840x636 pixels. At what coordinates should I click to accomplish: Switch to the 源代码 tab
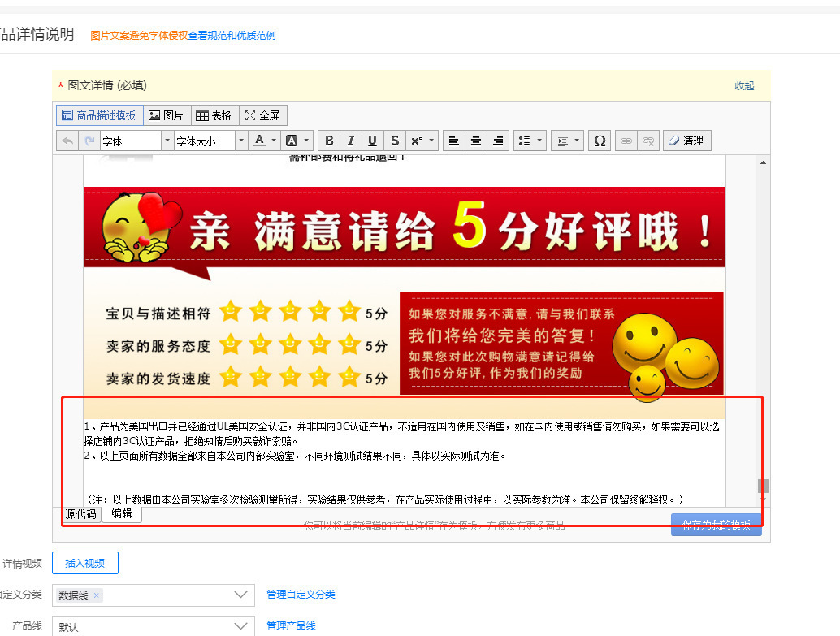tap(81, 514)
